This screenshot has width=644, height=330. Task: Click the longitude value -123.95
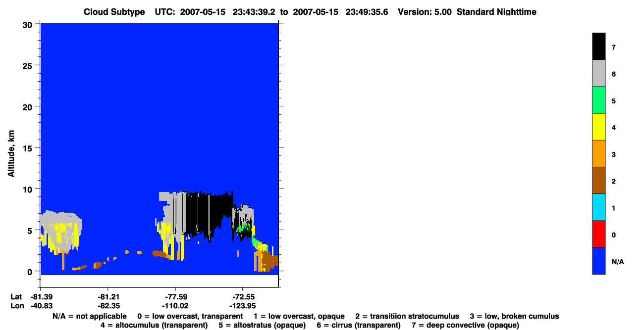click(x=242, y=306)
